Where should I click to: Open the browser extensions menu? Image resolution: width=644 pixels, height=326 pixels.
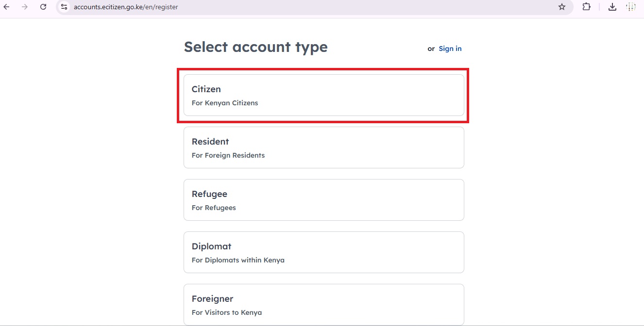(x=586, y=7)
